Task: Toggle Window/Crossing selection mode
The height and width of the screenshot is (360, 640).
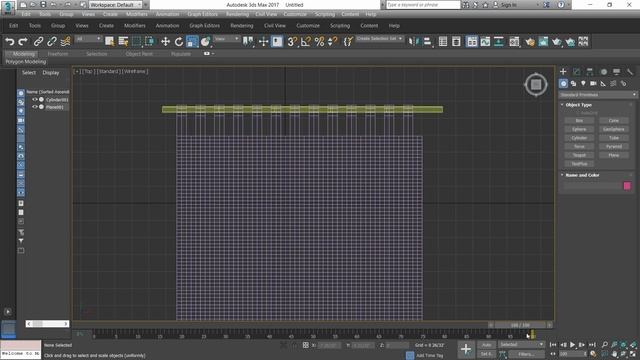Action: [149, 41]
